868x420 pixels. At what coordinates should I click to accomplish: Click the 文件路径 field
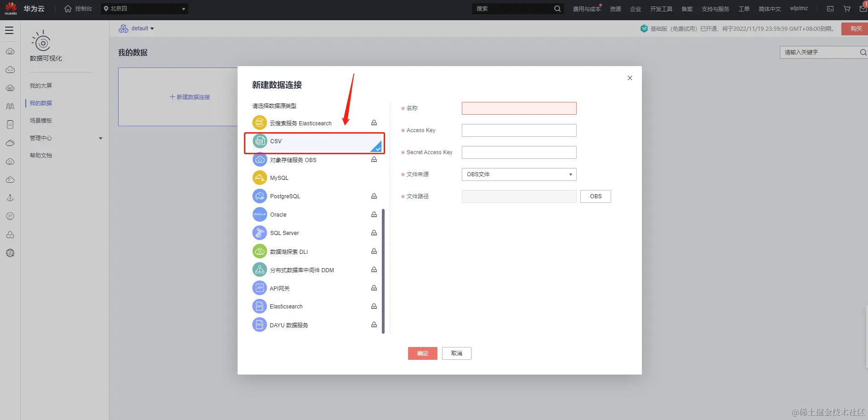(519, 196)
